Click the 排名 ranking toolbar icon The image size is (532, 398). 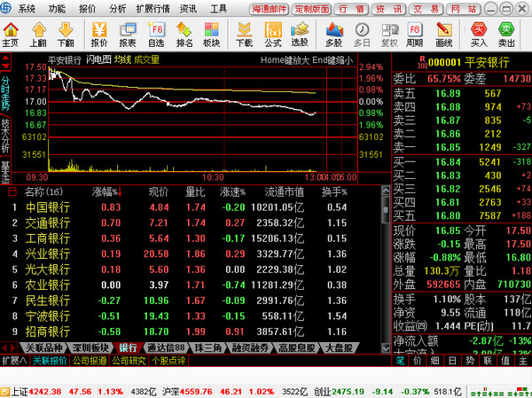tap(184, 35)
